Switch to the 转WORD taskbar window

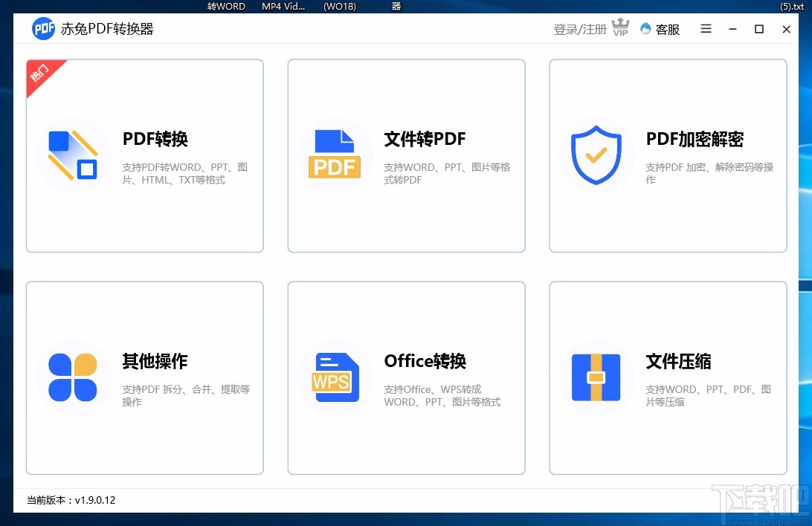225,6
